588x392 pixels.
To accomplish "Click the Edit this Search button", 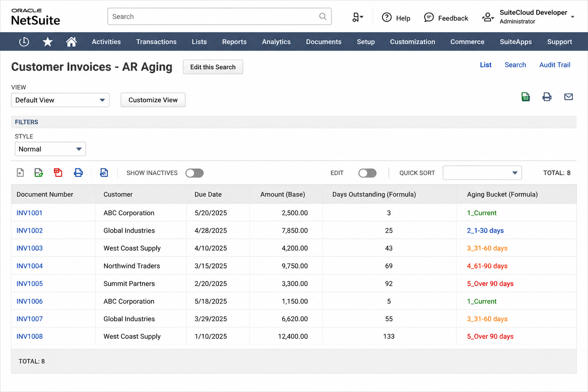I will click(213, 67).
